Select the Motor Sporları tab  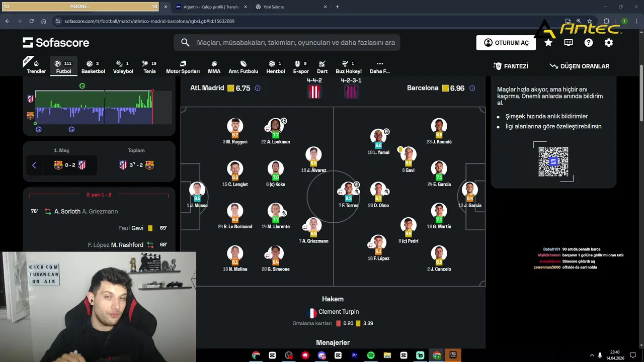[x=183, y=67]
